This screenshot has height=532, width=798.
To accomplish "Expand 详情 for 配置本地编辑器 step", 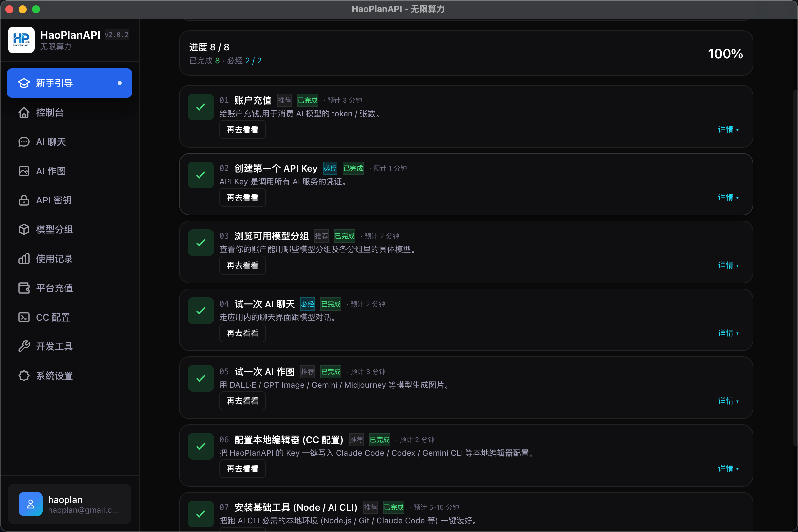I will (x=728, y=469).
